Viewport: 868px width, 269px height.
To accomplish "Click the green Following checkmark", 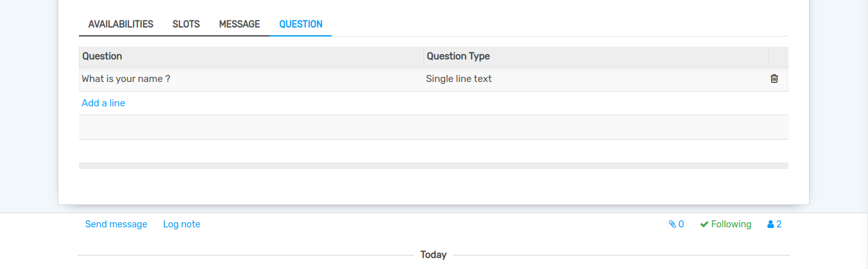I will tap(704, 224).
